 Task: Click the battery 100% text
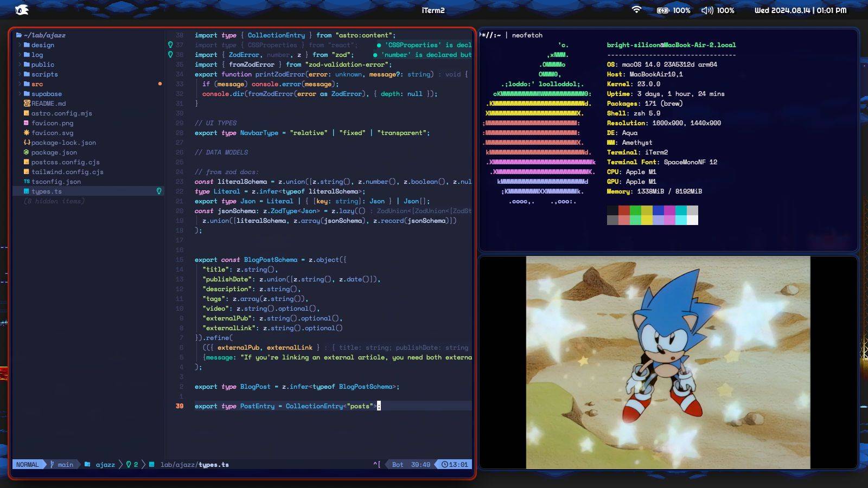coord(681,10)
